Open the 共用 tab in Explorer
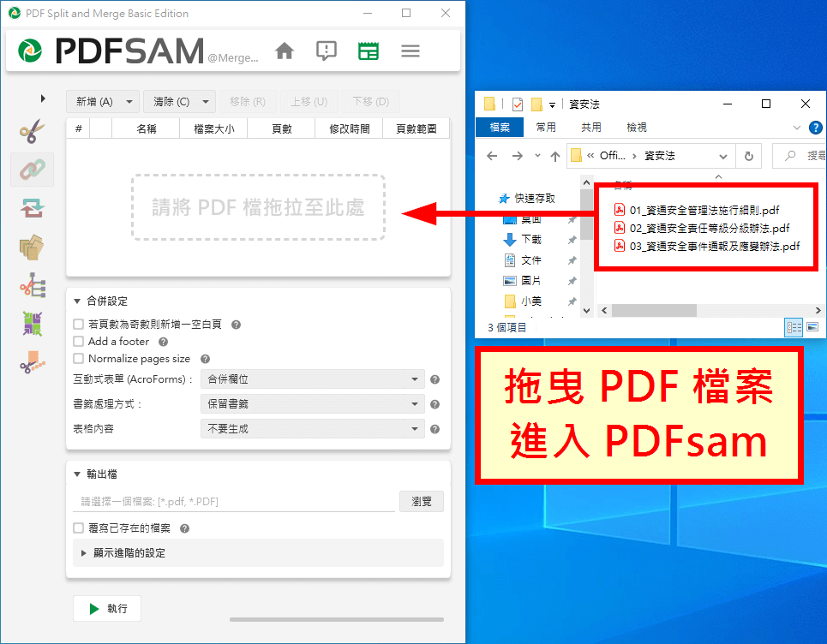 click(x=591, y=127)
